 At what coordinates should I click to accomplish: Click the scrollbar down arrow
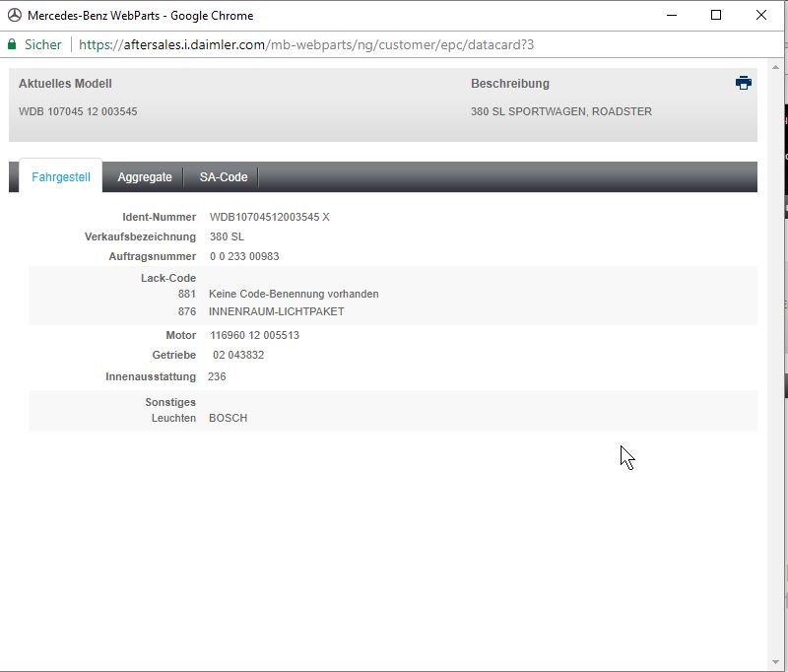coord(774,662)
